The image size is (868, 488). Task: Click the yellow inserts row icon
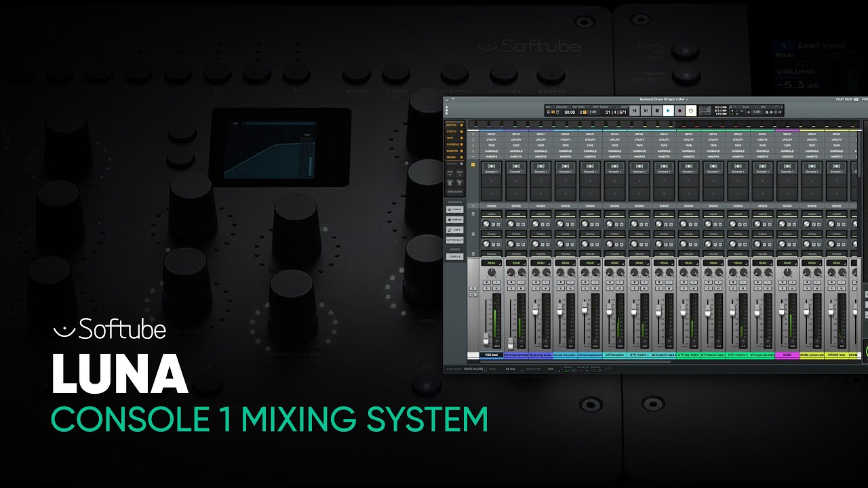point(473,165)
